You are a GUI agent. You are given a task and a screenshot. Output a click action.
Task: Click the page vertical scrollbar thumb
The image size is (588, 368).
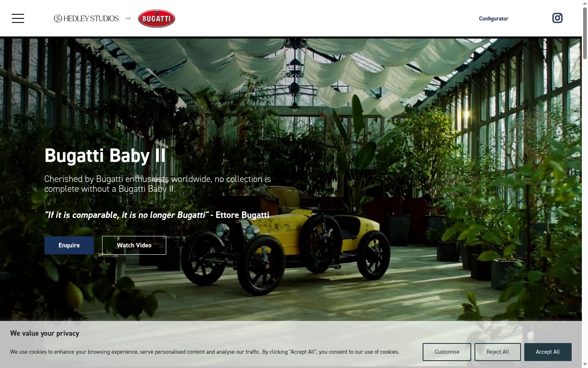tap(585, 34)
